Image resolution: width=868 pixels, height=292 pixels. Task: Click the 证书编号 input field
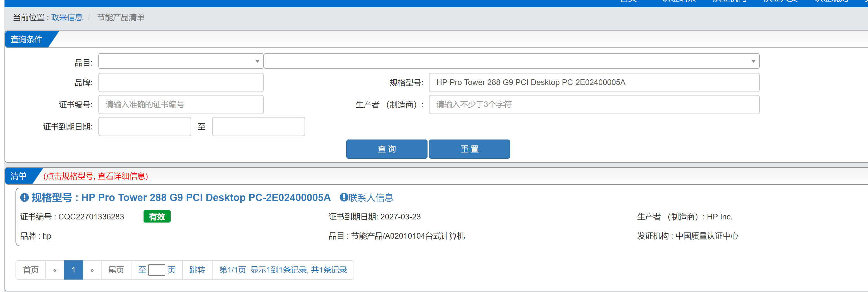(x=180, y=104)
